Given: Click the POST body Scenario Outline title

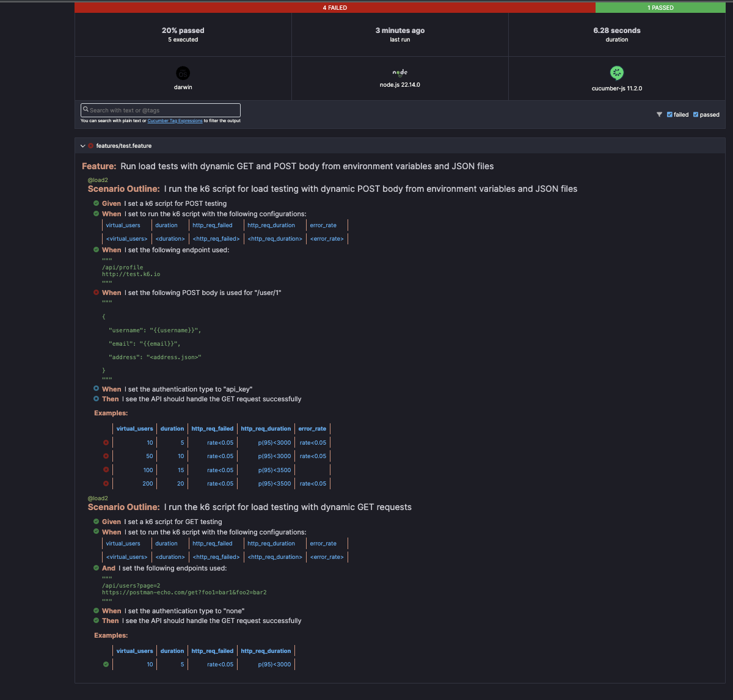Looking at the screenshot, I should pyautogui.click(x=332, y=189).
